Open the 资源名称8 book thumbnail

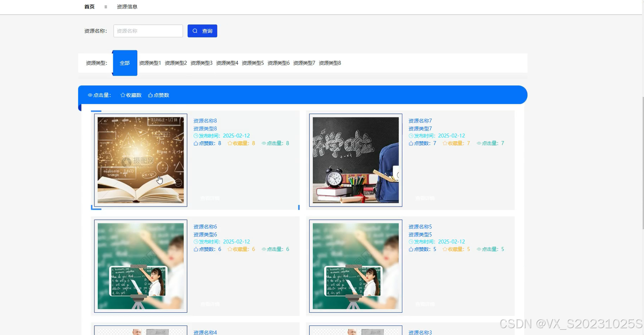pos(141,160)
